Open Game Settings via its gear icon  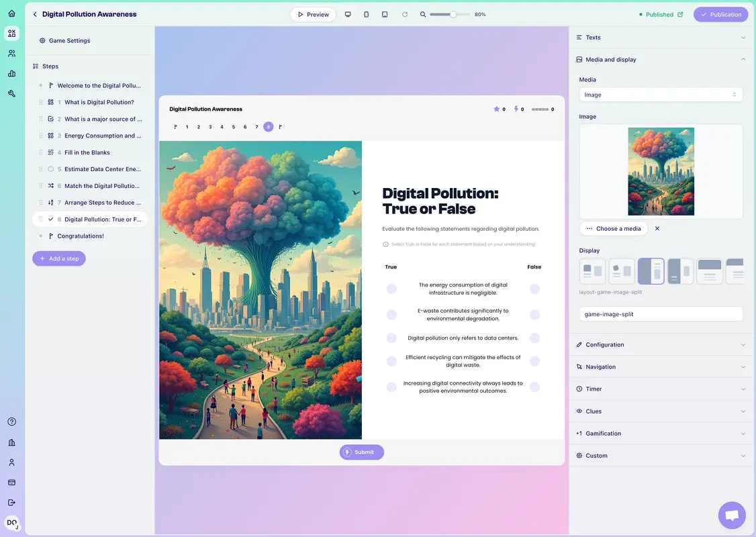tap(42, 40)
